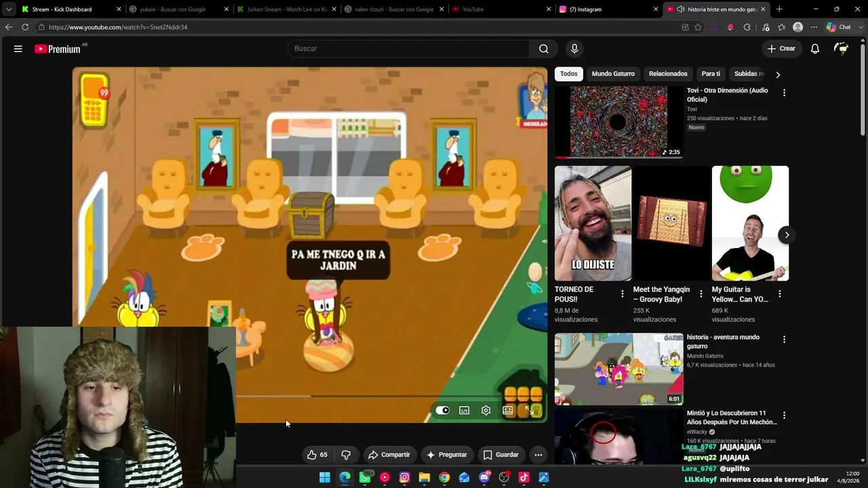
Task: Open Copilot Chat in the browser
Action: pyautogui.click(x=839, y=27)
